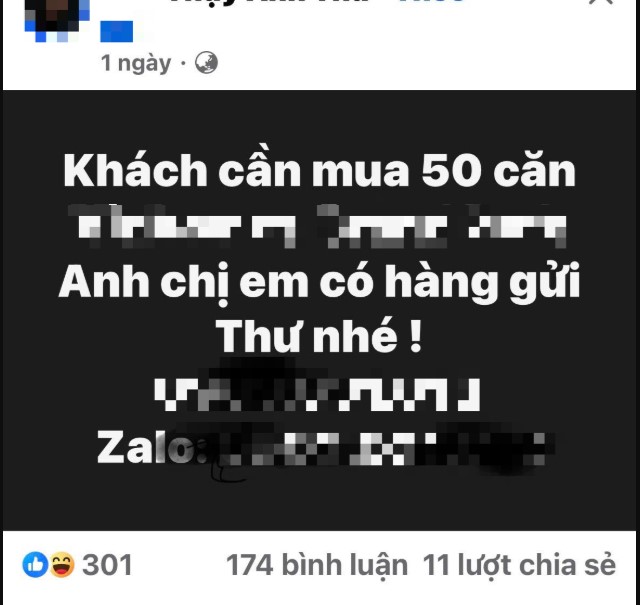Click the blurred text line under 50 căn
Image resolution: width=640 pixels, height=605 pixels.
tap(318, 226)
